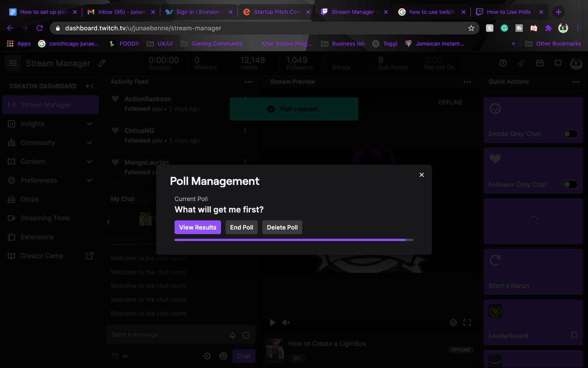The width and height of the screenshot is (588, 368).
Task: Click End Poll in Poll Management
Action: [241, 227]
